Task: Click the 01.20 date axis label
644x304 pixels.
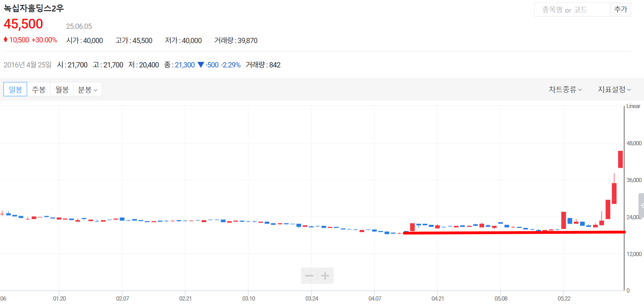Action: pyautogui.click(x=59, y=298)
